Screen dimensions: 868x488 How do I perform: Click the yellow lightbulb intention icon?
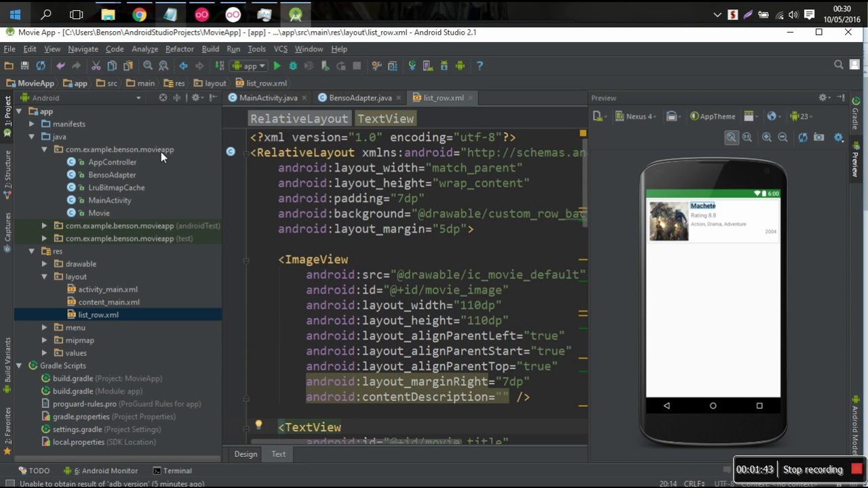(258, 425)
